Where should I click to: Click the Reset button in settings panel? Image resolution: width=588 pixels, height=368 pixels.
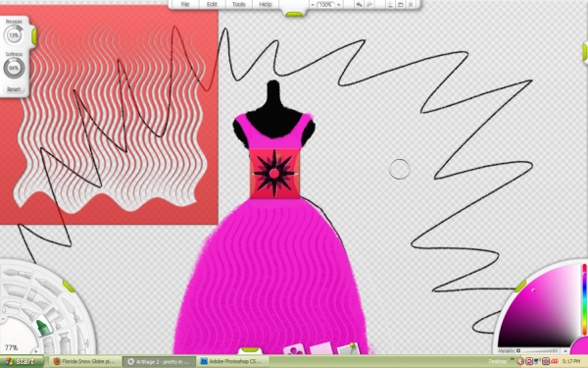tap(14, 89)
